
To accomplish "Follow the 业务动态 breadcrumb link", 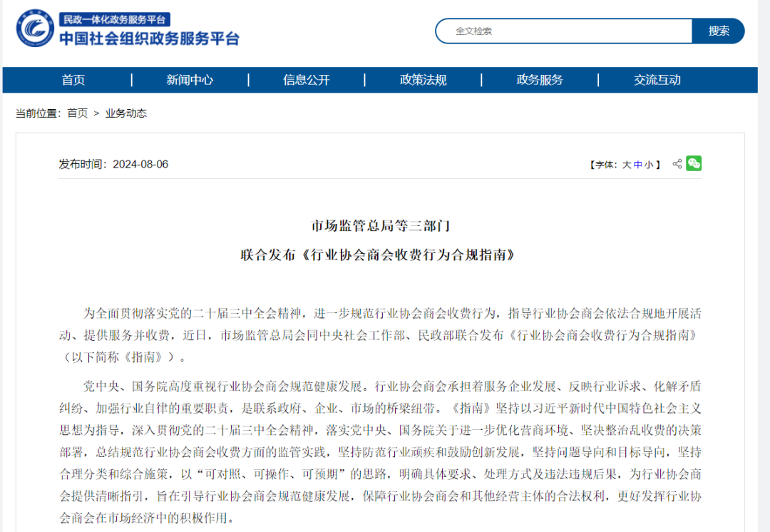I will [126, 113].
